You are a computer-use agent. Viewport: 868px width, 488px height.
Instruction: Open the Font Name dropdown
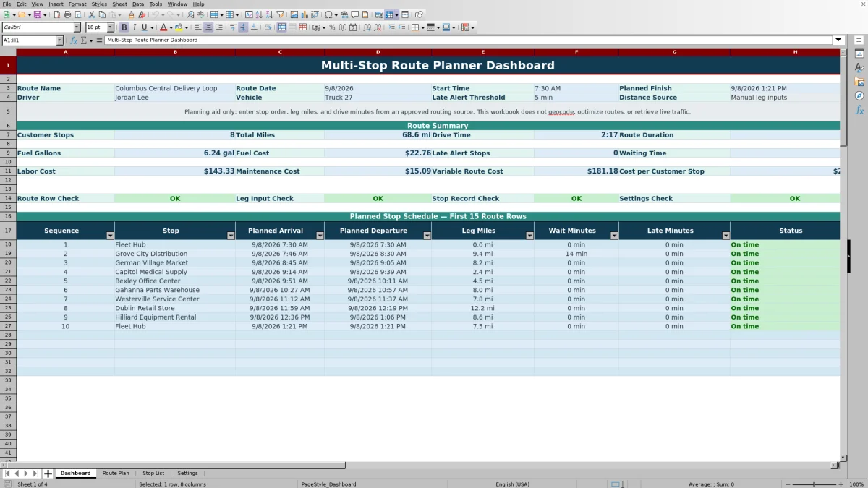pyautogui.click(x=77, y=27)
